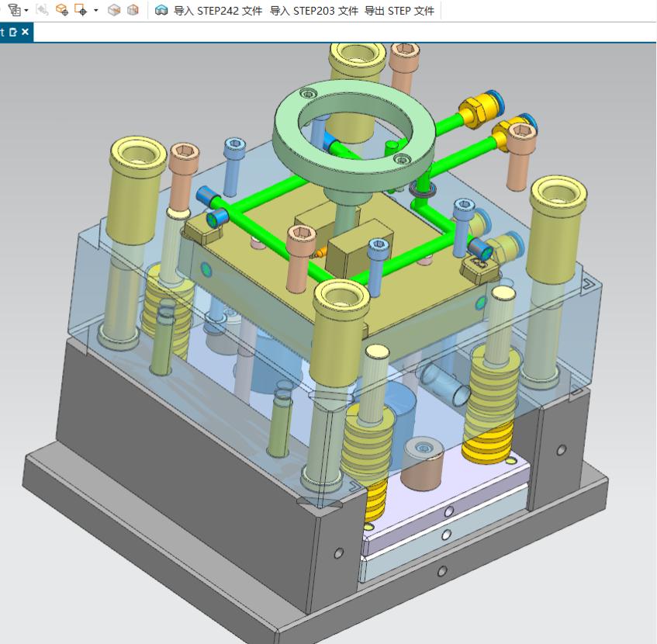Click 导入 STEP203 文件 button

314,11
